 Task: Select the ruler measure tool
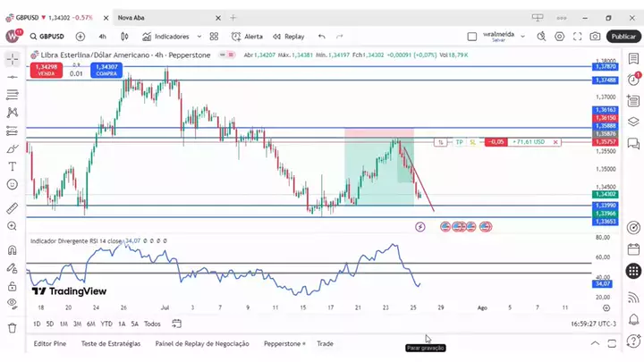click(x=13, y=207)
